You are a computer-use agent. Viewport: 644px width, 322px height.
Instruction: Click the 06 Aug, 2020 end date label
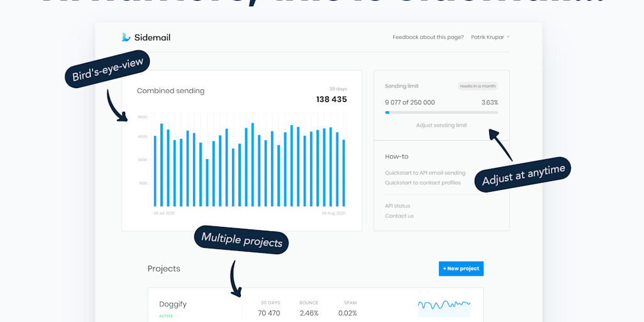tap(333, 213)
